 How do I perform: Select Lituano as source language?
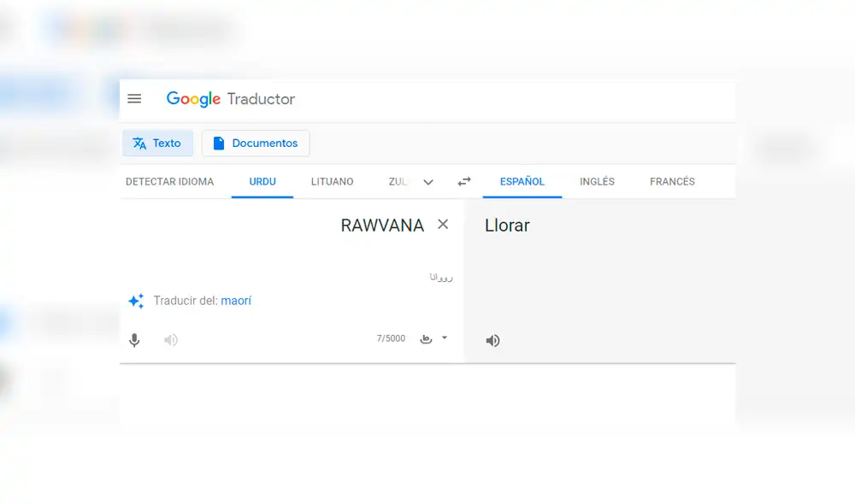coord(332,181)
